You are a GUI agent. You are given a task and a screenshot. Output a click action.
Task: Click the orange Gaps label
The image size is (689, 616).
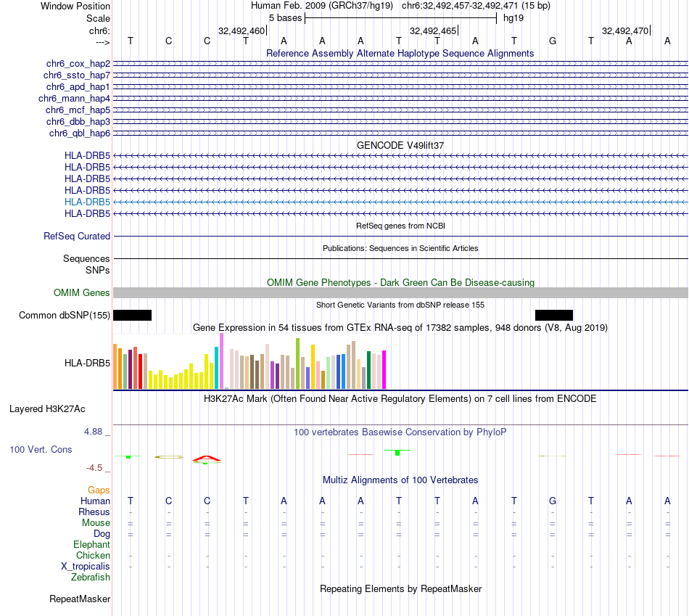point(99,490)
